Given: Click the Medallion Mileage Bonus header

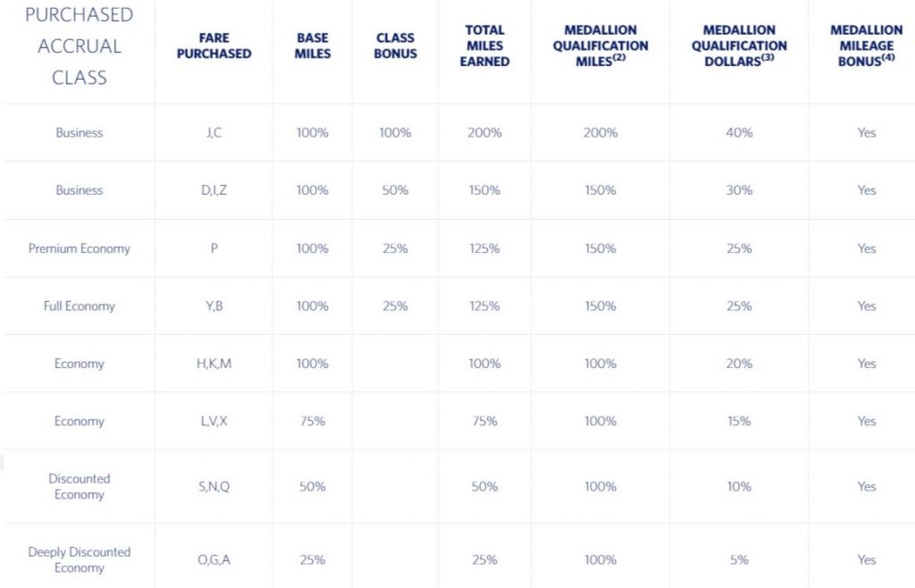Looking at the screenshot, I should tap(866, 46).
